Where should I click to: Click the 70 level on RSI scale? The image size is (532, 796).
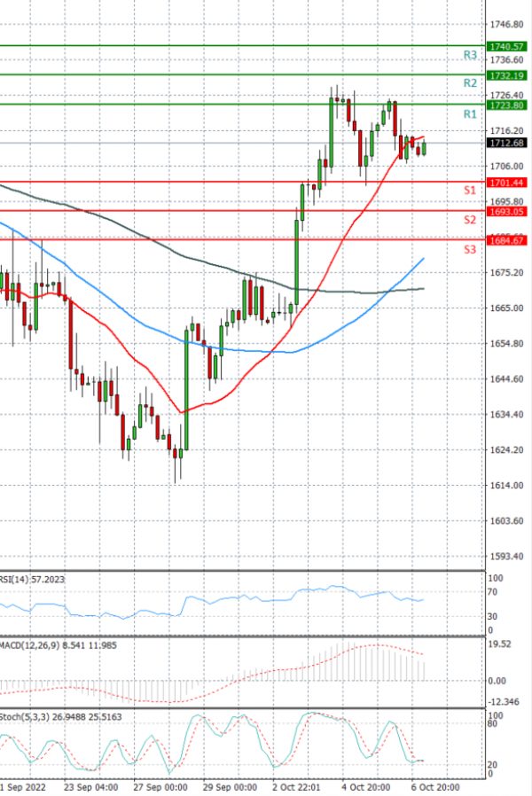point(492,592)
